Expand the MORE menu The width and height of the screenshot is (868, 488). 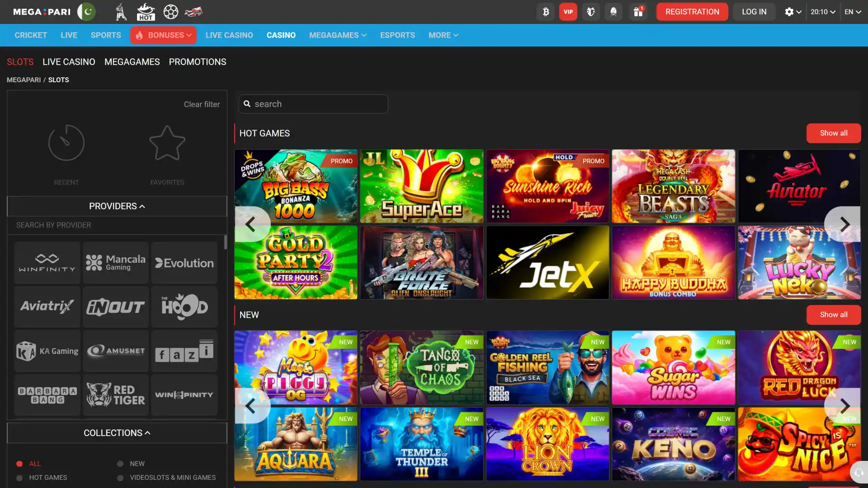click(443, 35)
